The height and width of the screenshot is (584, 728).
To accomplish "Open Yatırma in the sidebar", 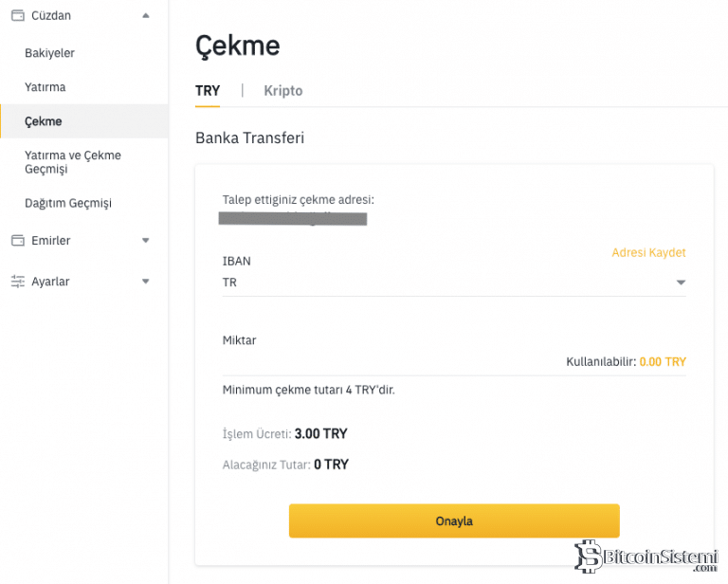I will 45,87.
